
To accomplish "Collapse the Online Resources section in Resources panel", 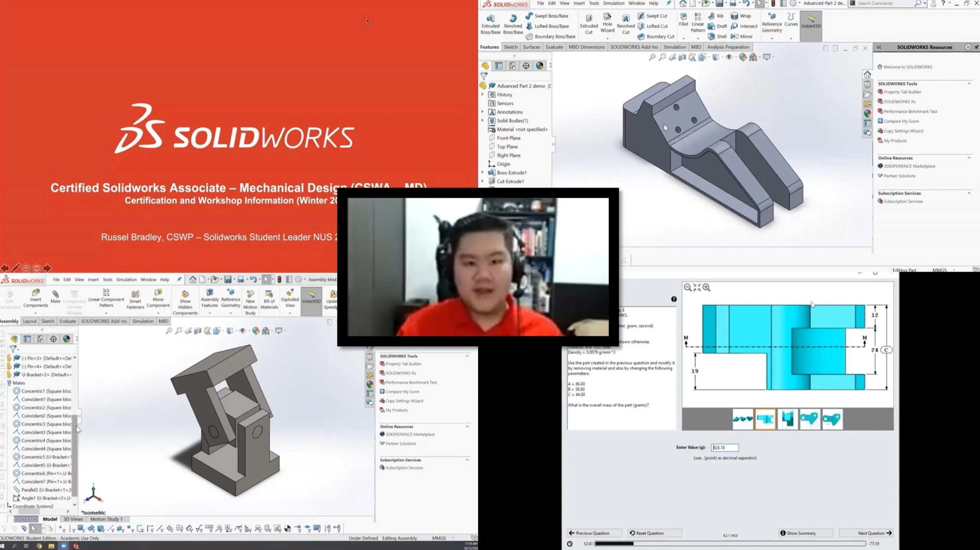I will tap(969, 158).
